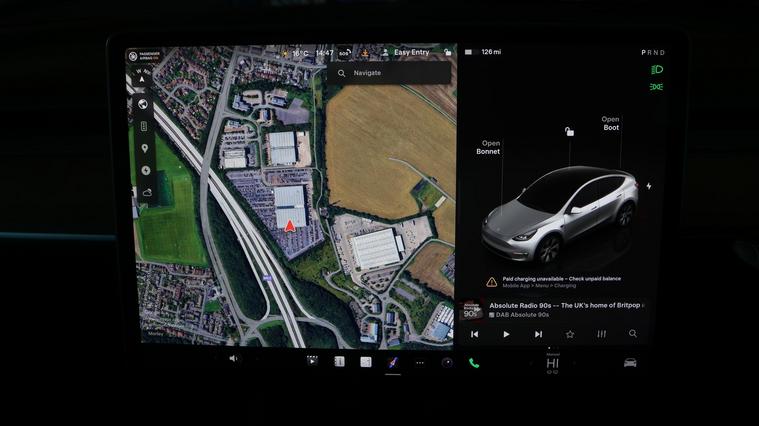
Task: Go to previous radio station
Action: point(474,334)
